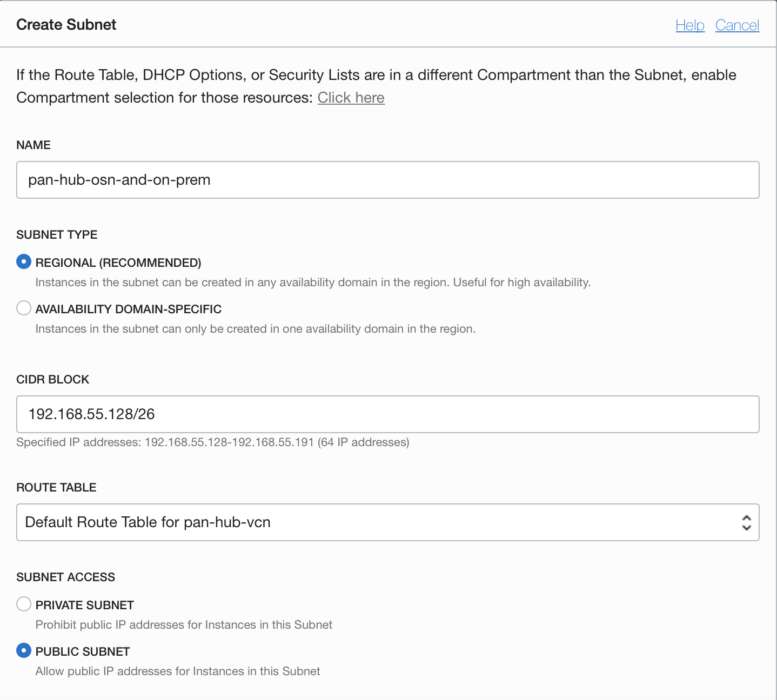Select the Private Subnet radio button
777x700 pixels.
click(x=24, y=604)
